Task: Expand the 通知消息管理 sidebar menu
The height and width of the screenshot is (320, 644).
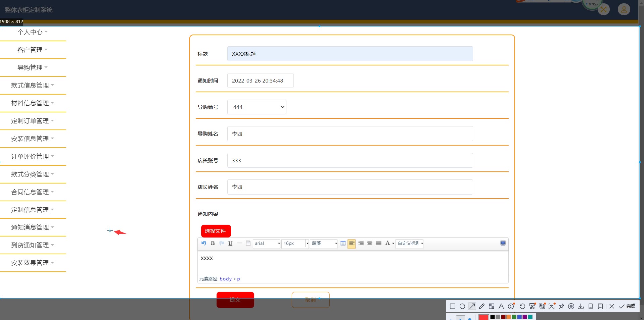Action: [33, 227]
